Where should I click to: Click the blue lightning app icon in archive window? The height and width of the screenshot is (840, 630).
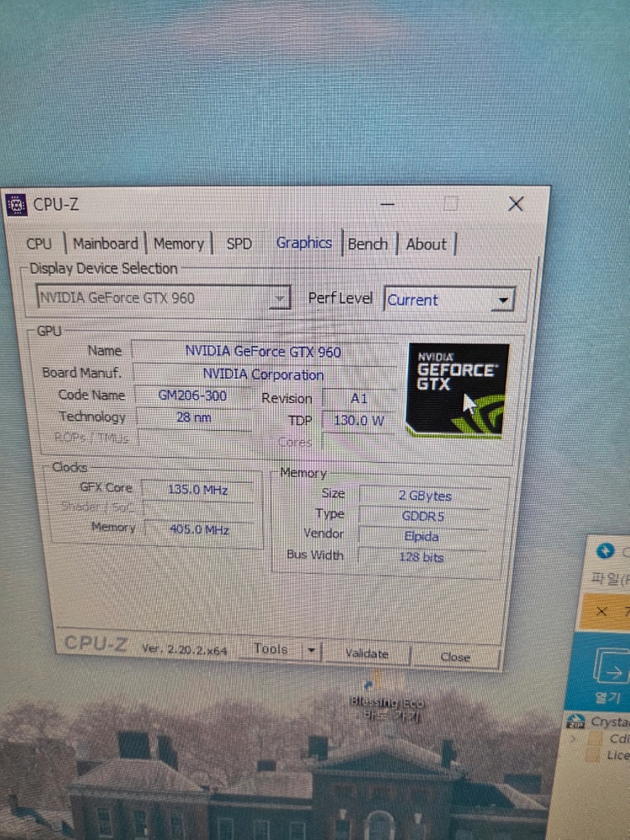pos(606,551)
